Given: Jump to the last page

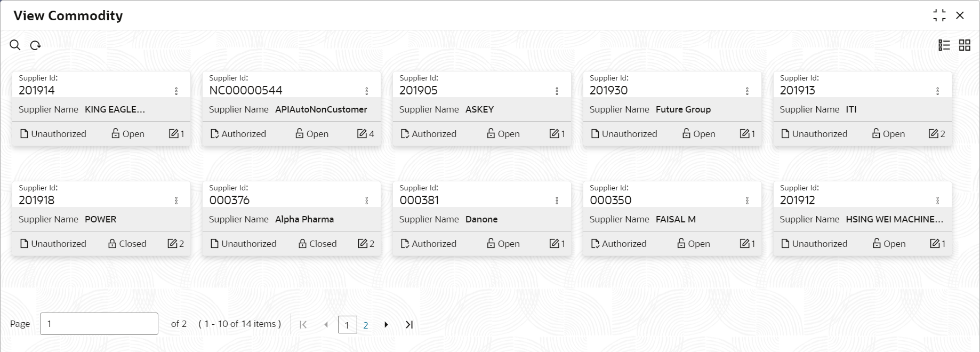Looking at the screenshot, I should coord(409,325).
